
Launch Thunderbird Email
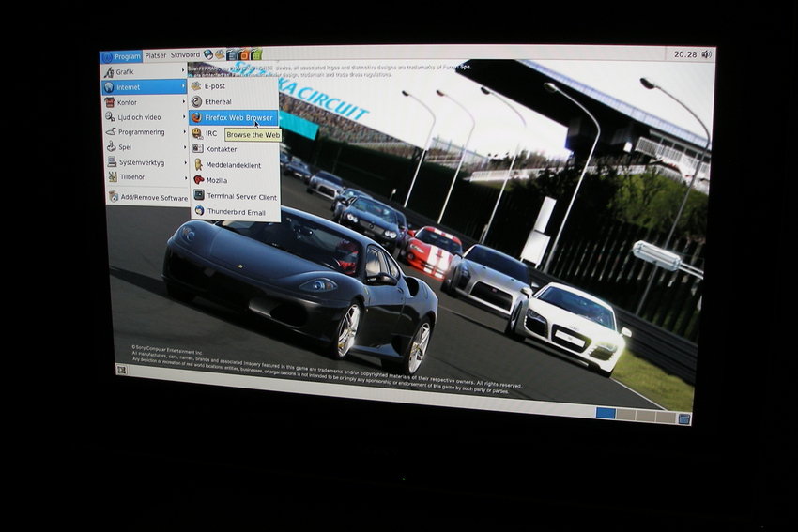click(x=237, y=211)
